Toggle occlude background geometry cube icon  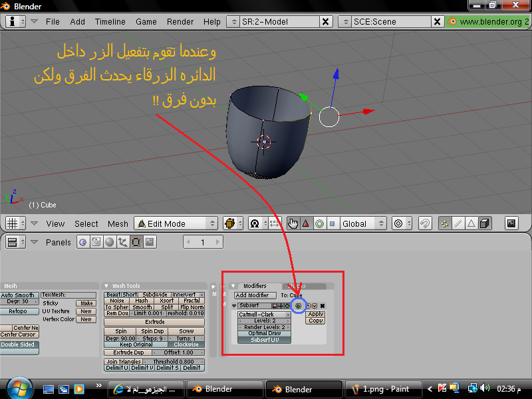pyautogui.click(x=485, y=223)
